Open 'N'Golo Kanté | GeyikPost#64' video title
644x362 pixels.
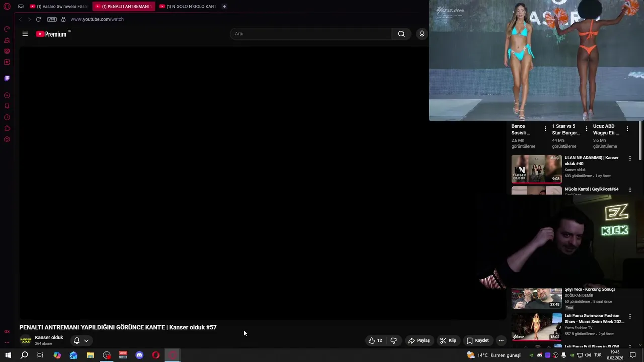591,189
